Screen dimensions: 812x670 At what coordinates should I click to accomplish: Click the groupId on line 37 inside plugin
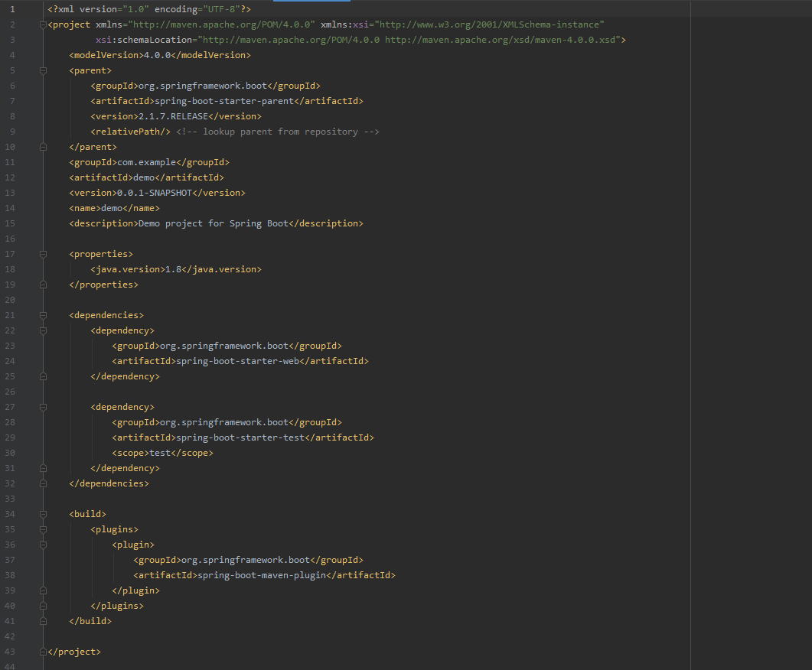pyautogui.click(x=248, y=561)
